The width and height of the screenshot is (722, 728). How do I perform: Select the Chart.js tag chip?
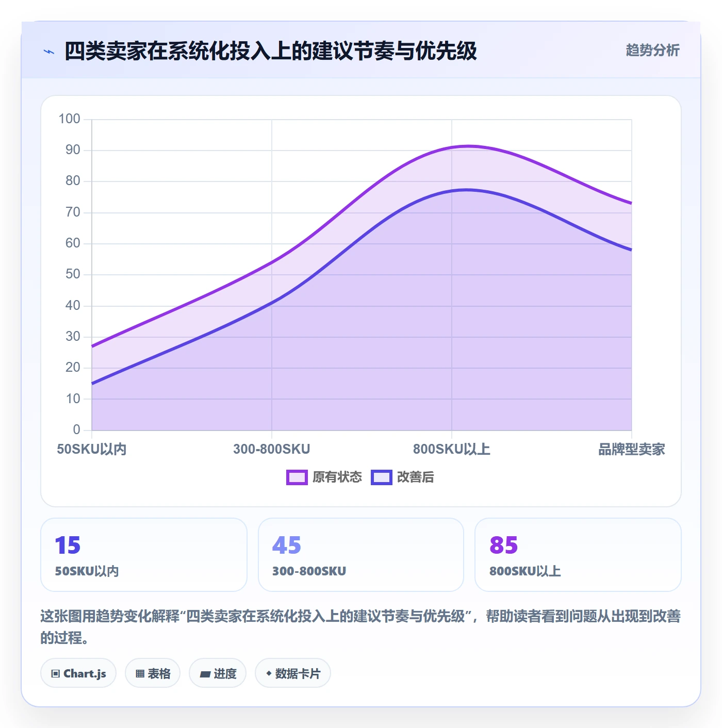click(x=78, y=673)
